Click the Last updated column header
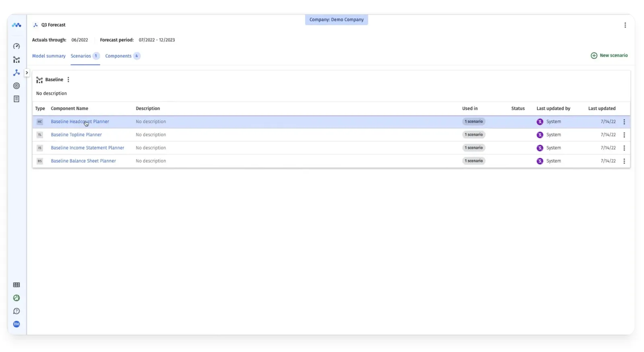 602,109
